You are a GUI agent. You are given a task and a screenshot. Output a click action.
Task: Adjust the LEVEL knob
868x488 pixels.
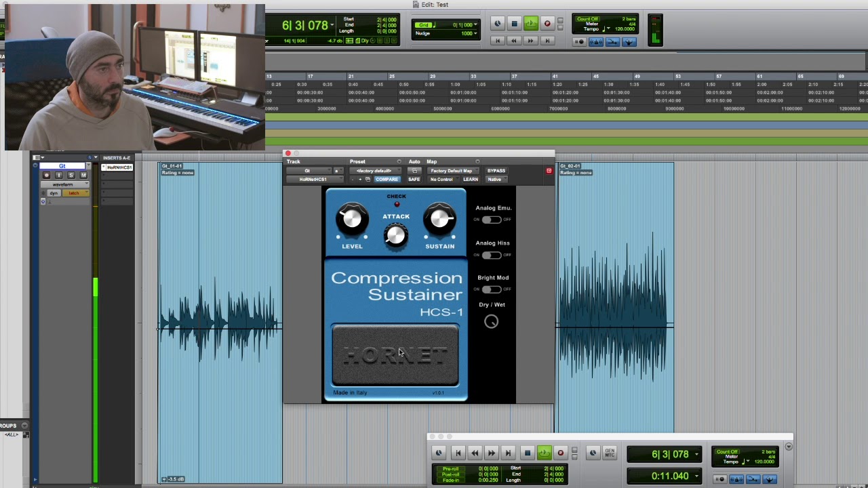351,218
